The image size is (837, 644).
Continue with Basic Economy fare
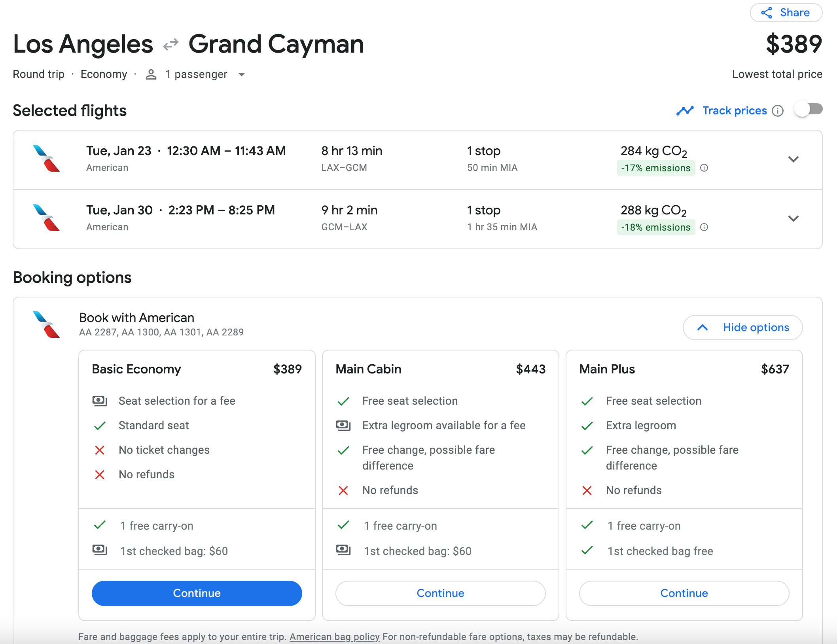tap(197, 593)
